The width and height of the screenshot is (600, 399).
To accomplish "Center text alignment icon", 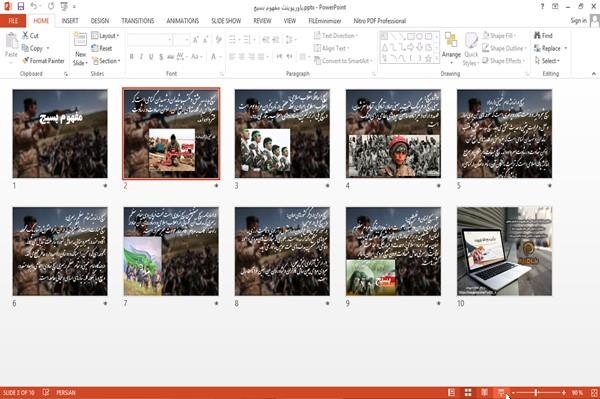I will click(x=242, y=57).
